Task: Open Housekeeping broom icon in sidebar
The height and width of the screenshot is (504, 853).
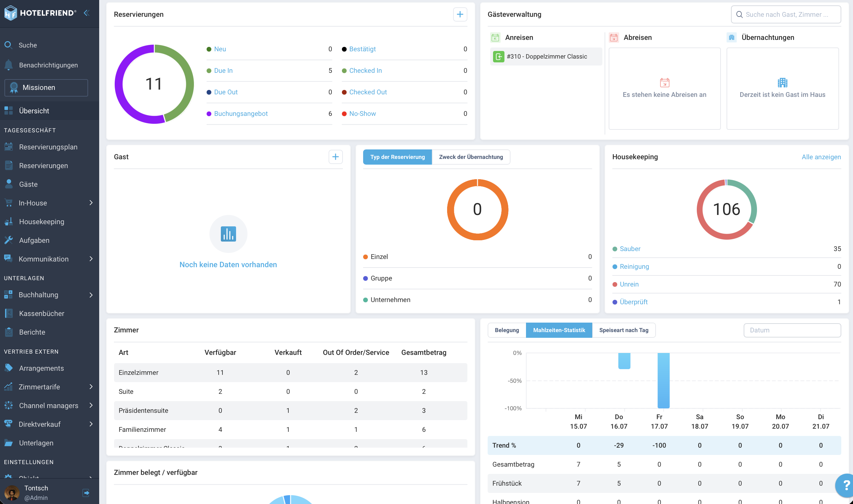Action: coord(9,221)
